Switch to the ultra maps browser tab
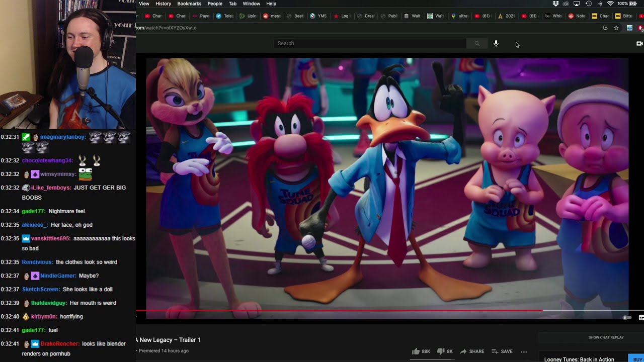 459,16
